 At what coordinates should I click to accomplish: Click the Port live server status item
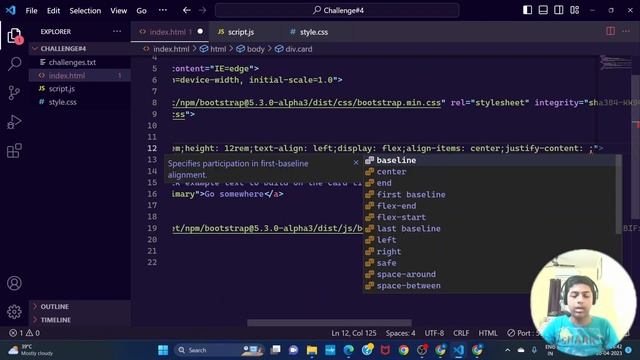click(524, 333)
